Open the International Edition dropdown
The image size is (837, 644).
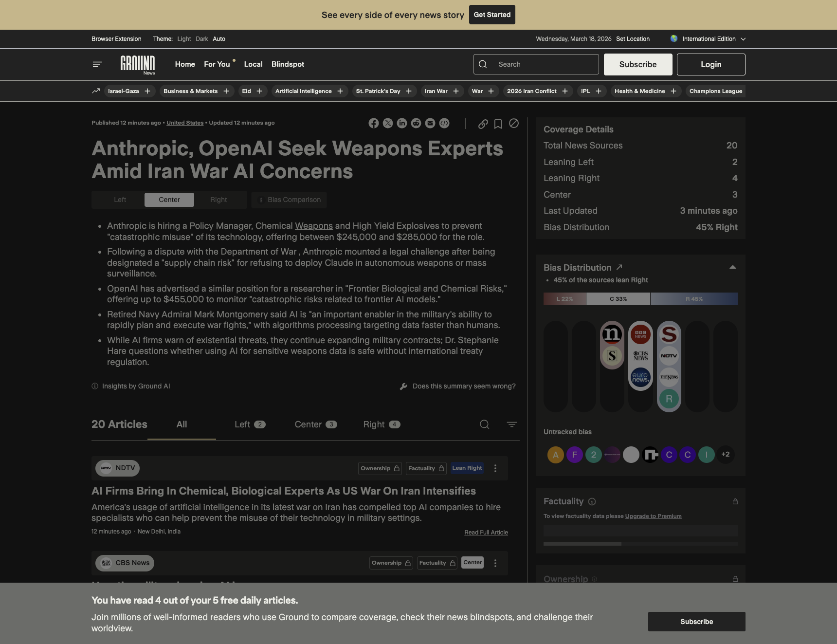point(708,39)
